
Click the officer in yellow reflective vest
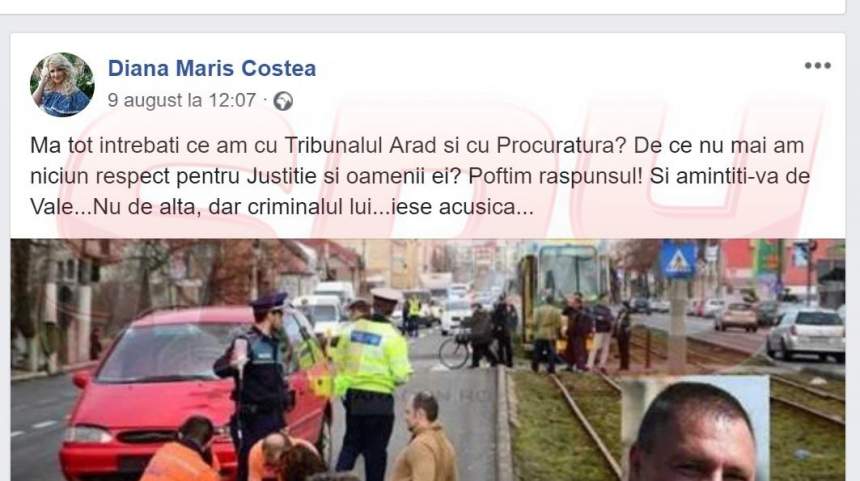tap(369, 378)
